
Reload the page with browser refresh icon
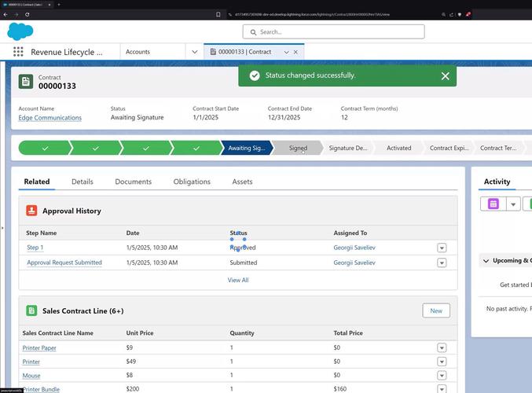coord(28,15)
